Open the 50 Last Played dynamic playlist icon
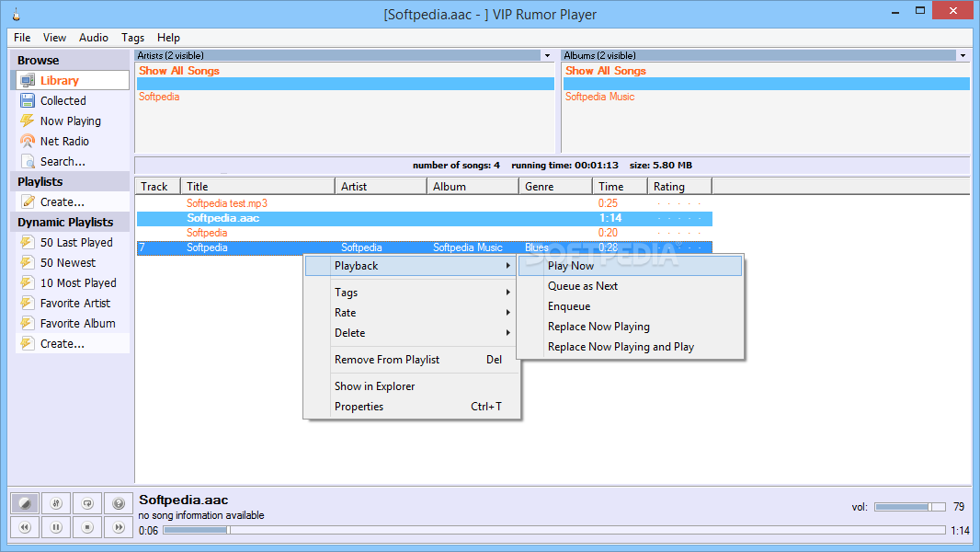This screenshot has width=980, height=552. [28, 243]
